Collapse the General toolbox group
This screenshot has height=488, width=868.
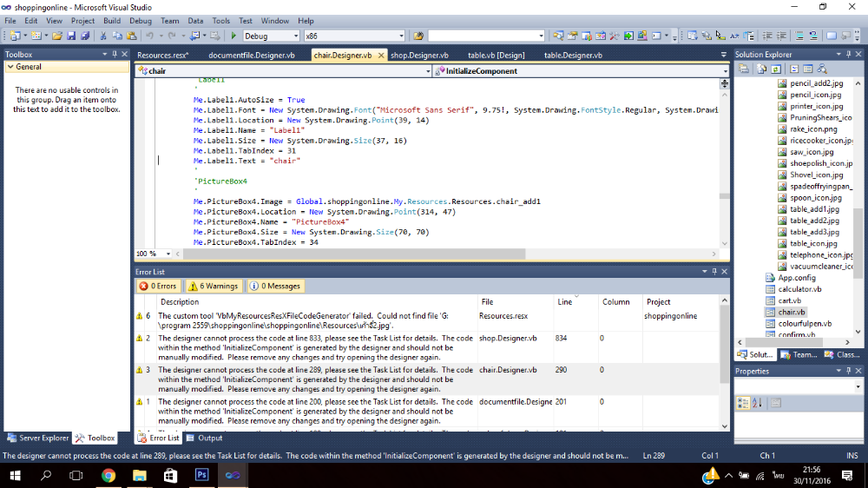(x=10, y=67)
